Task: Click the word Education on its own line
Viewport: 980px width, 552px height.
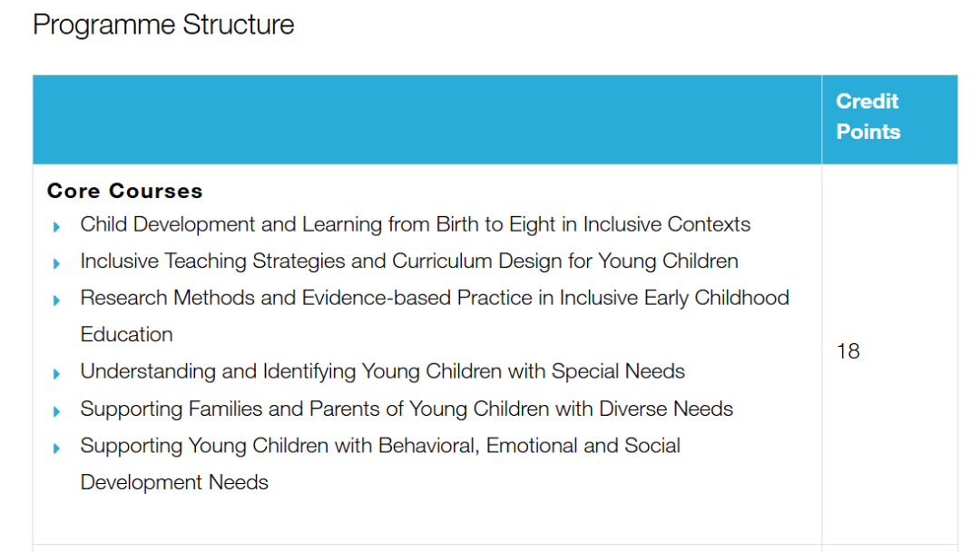Action: coord(126,334)
